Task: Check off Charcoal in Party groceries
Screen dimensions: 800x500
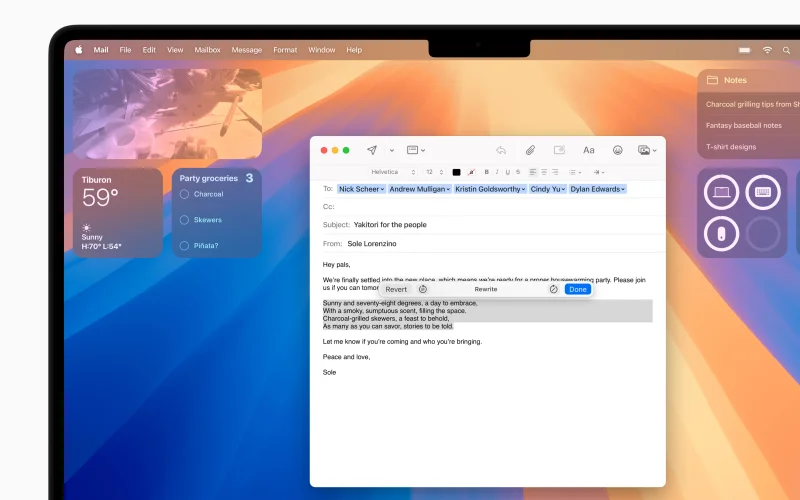Action: pyautogui.click(x=184, y=194)
